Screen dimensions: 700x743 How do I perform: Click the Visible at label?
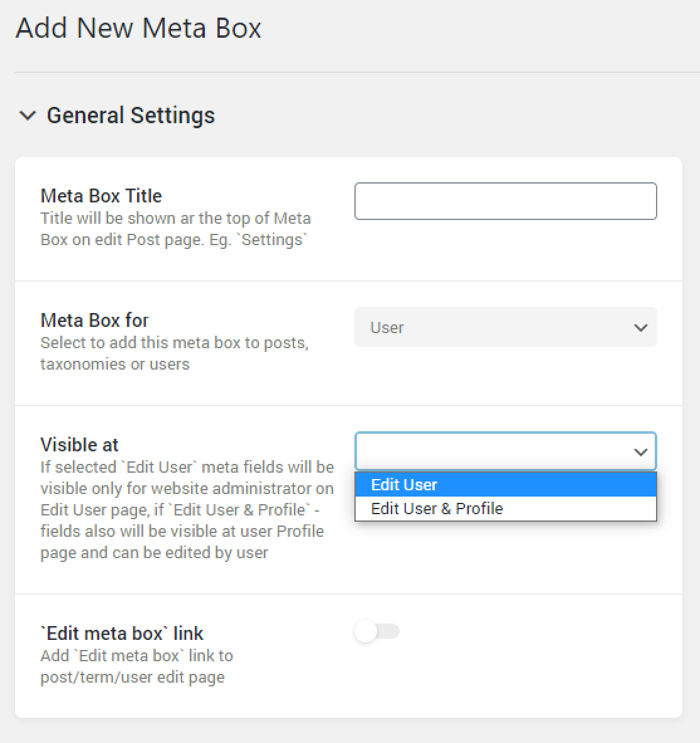[x=80, y=444]
